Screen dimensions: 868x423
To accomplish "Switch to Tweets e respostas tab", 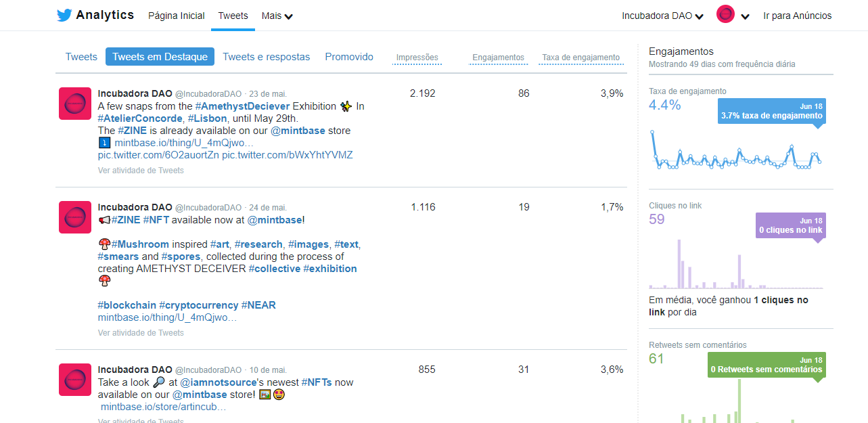I will [266, 57].
